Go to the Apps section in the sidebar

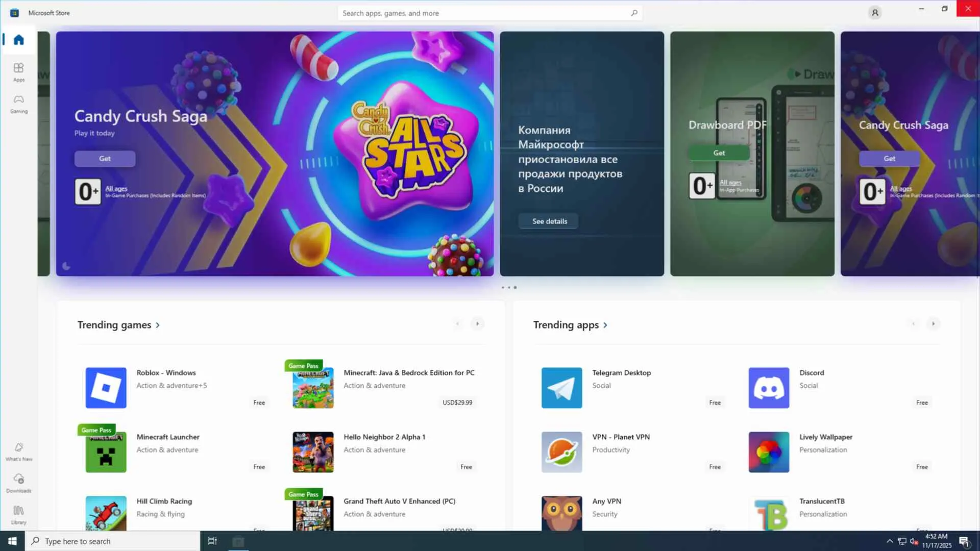pyautogui.click(x=19, y=71)
